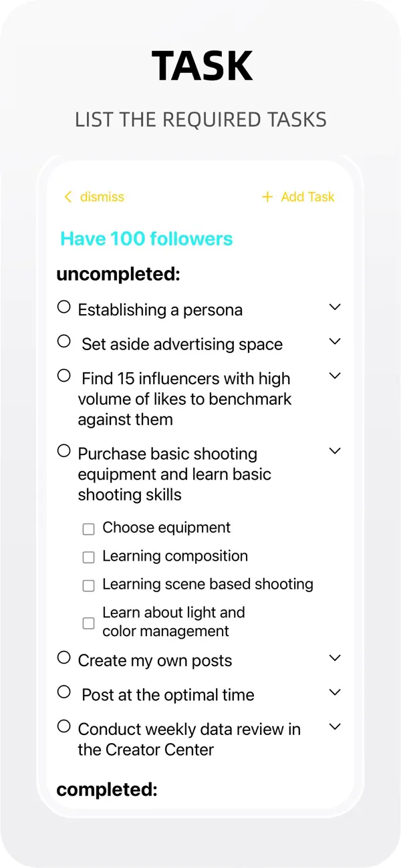Mark 'Set aside advertising space' circle complete
The height and width of the screenshot is (868, 401).
click(x=63, y=341)
